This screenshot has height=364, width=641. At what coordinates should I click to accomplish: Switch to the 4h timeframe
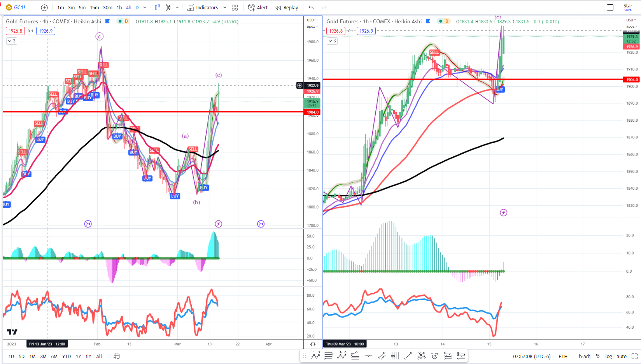pyautogui.click(x=129, y=7)
